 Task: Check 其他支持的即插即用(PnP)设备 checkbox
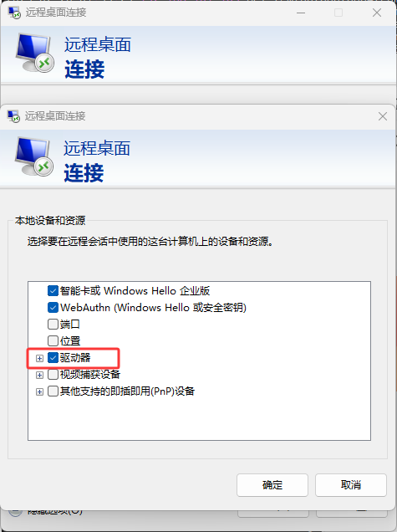[x=53, y=391]
